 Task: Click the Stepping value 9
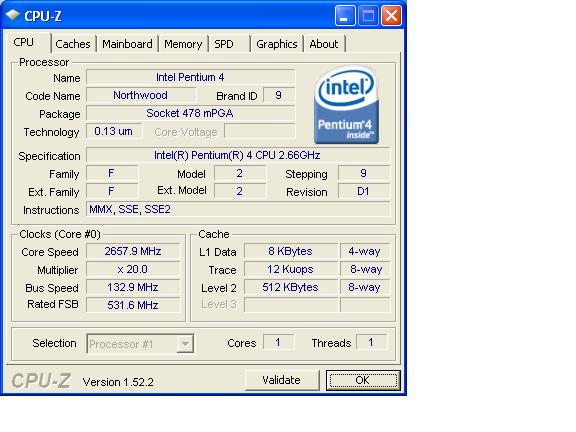[x=363, y=173]
